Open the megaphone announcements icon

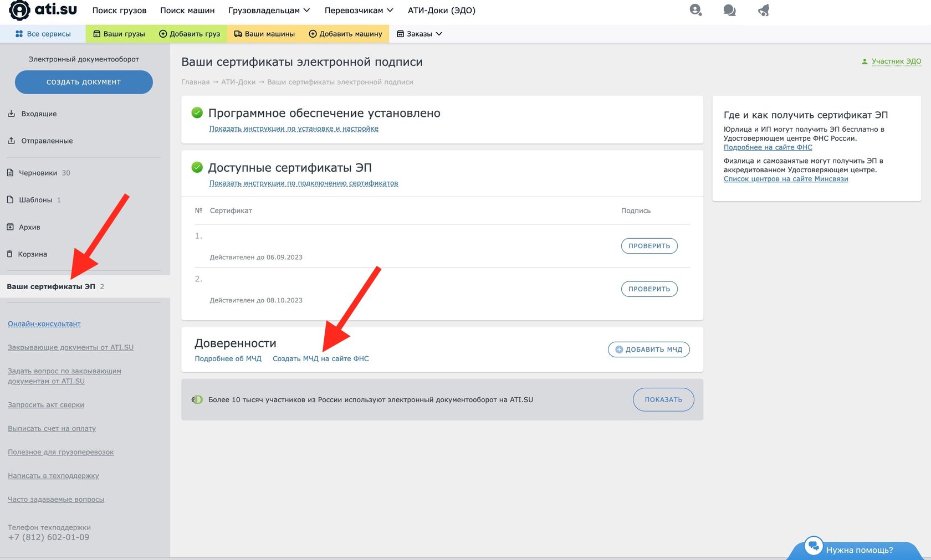point(764,10)
